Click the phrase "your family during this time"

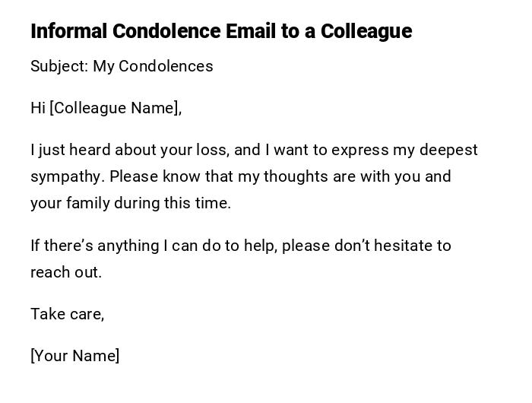click(130, 203)
